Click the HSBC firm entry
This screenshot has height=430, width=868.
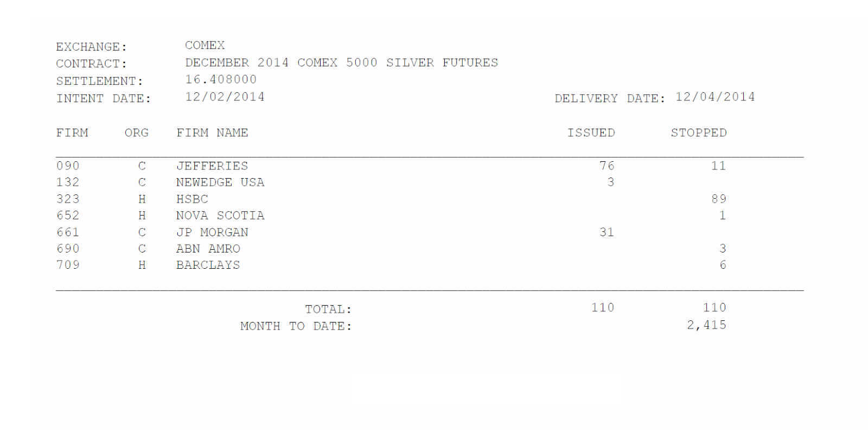click(192, 199)
